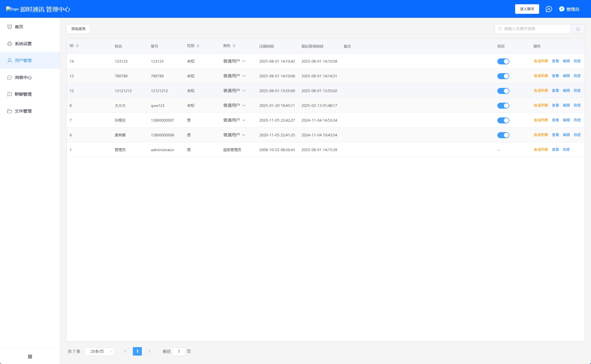The height and width of the screenshot is (364, 591).
Task: Sort by role column arrows
Action: click(234, 46)
